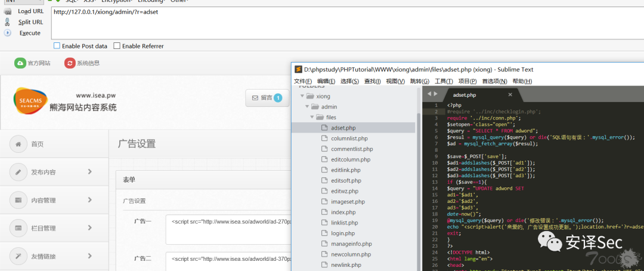
Task: Click the green 官方网站 cloud icon
Action: [20, 63]
